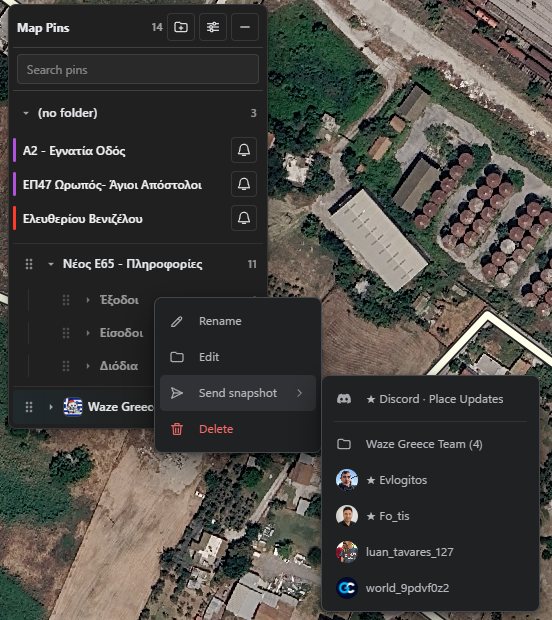Click drag handle beside Διόδια
The height and width of the screenshot is (620, 552).
[x=66, y=366]
